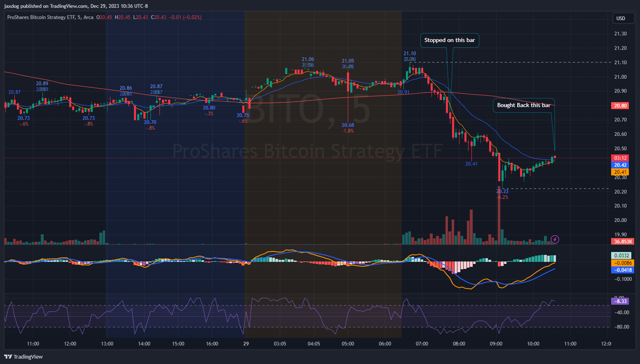Click the 29 date marker on time axis
The image size is (640, 364).
[x=246, y=344]
